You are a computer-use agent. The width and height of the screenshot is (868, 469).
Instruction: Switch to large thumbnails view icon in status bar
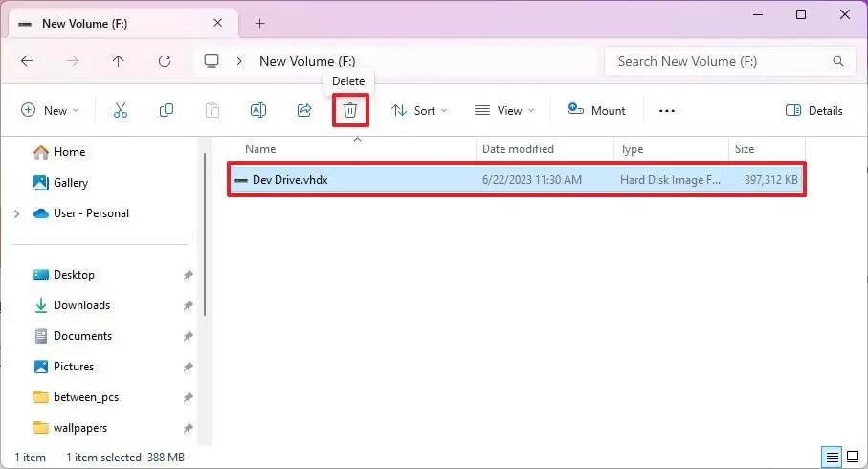pyautogui.click(x=853, y=457)
